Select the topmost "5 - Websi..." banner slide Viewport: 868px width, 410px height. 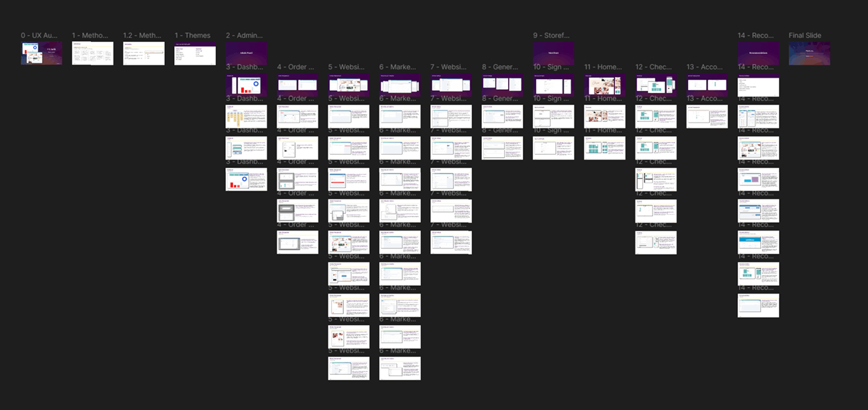point(349,85)
